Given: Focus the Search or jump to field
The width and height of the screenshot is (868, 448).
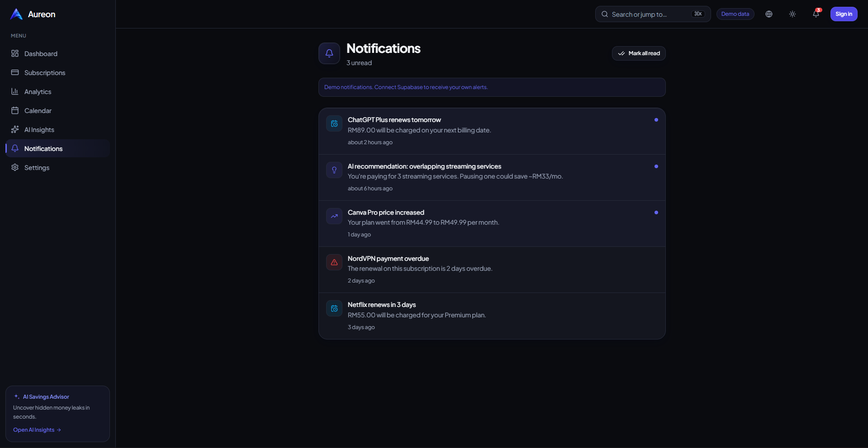Looking at the screenshot, I should click(x=653, y=14).
